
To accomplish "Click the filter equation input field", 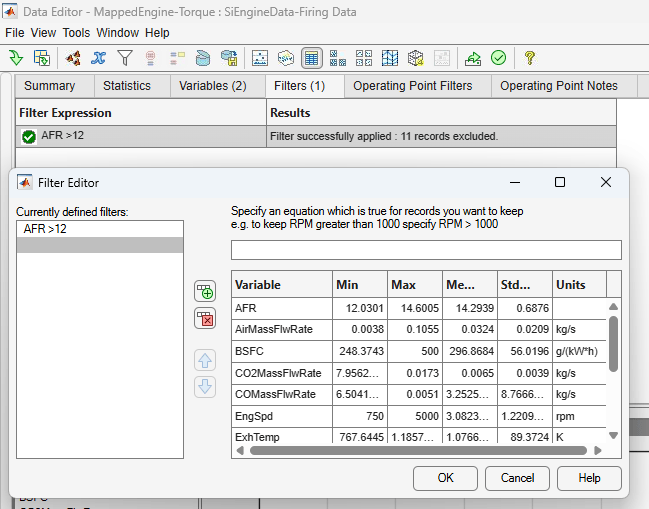I will tap(426, 250).
